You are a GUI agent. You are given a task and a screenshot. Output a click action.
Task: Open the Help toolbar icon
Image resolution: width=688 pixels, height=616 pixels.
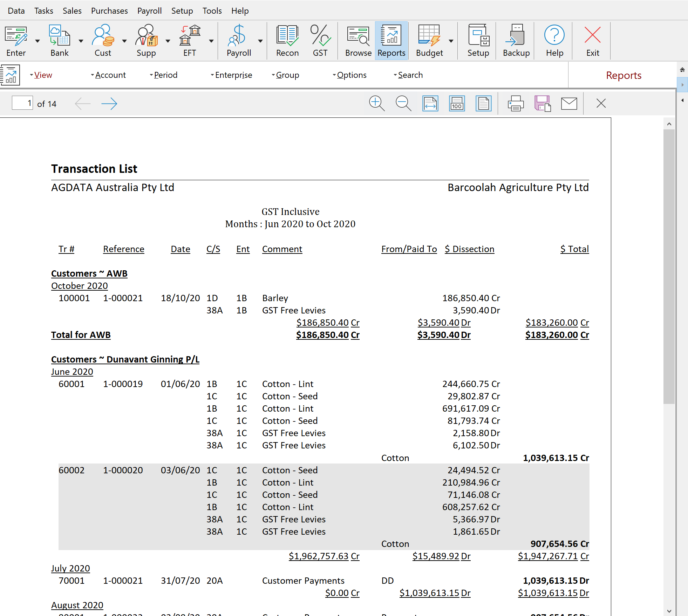click(x=554, y=41)
